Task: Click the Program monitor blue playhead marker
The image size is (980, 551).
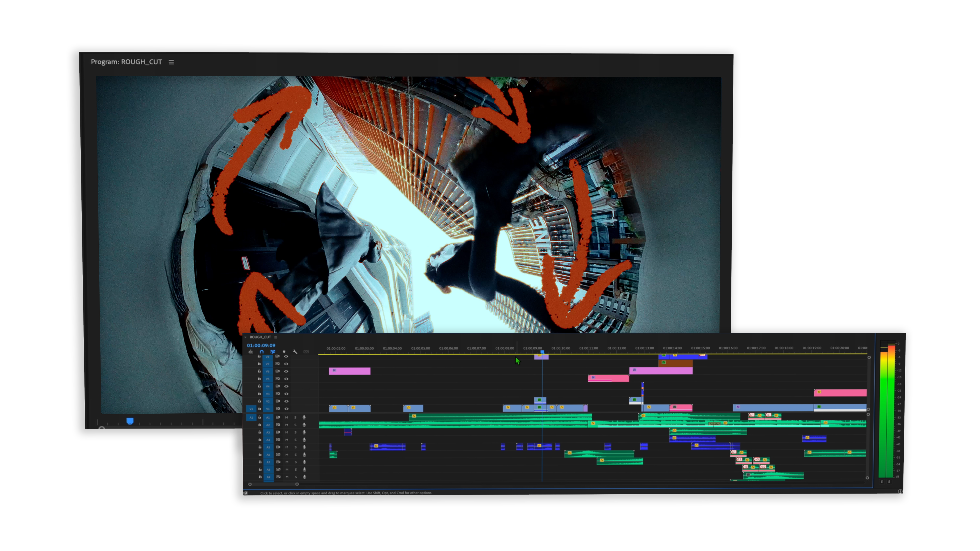Action: click(x=130, y=421)
